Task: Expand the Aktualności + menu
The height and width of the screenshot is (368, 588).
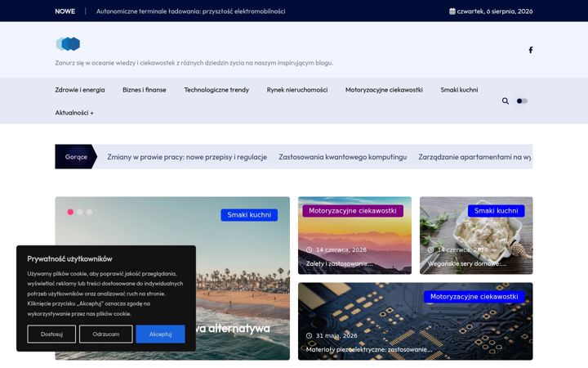Action: [x=74, y=113]
